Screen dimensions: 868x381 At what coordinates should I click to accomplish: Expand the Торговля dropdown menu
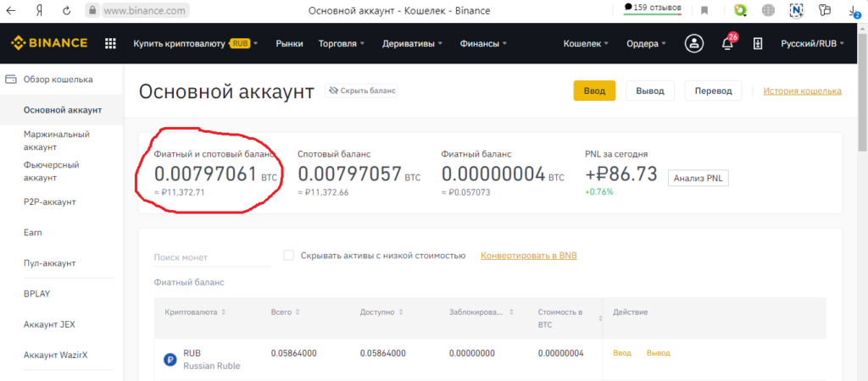pos(341,43)
